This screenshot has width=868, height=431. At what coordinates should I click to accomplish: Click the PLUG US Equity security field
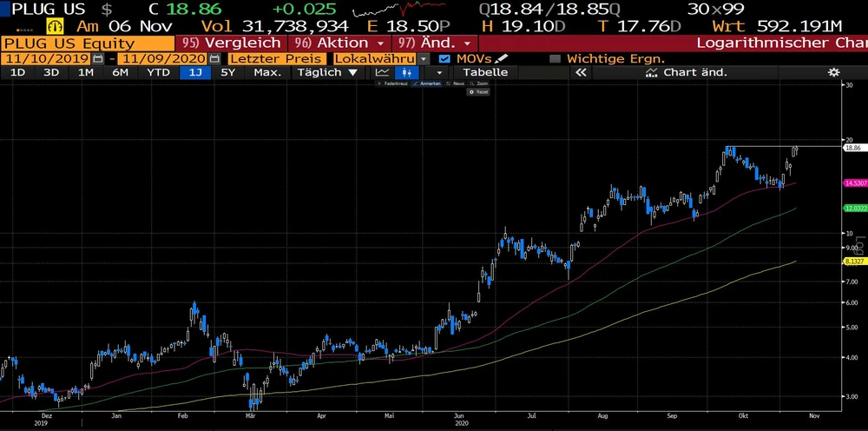(88, 43)
